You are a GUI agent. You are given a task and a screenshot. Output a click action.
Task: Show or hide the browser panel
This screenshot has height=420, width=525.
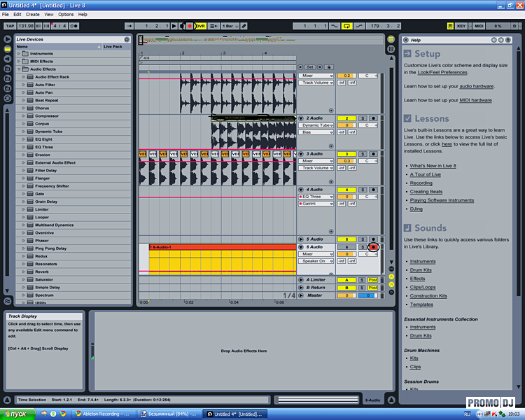(8, 39)
